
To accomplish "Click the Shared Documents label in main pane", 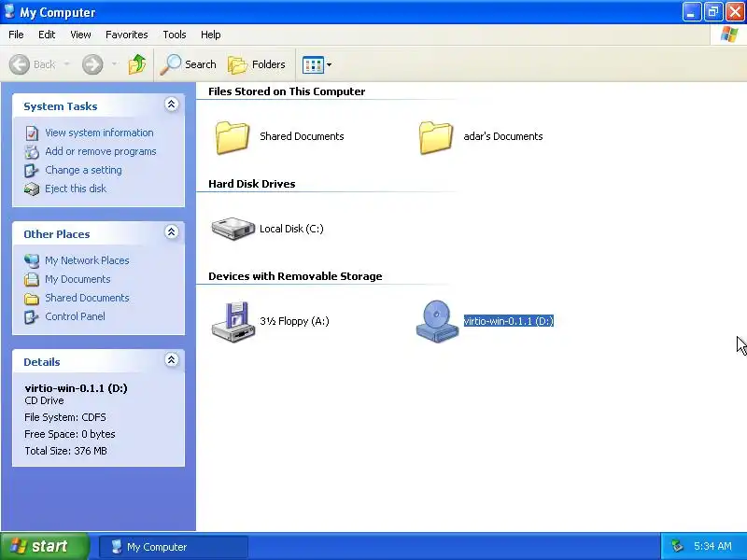I will pos(302,136).
